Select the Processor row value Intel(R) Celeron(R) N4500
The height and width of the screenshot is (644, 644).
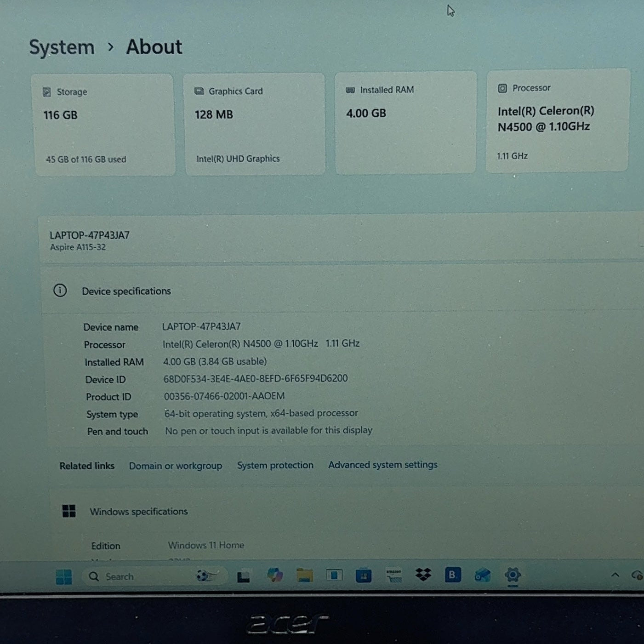261,344
